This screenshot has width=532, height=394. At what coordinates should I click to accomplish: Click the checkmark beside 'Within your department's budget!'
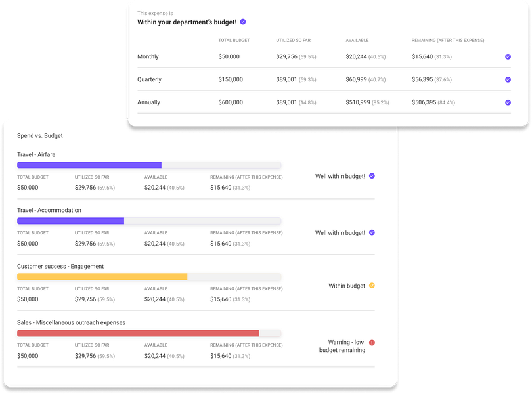tap(243, 22)
